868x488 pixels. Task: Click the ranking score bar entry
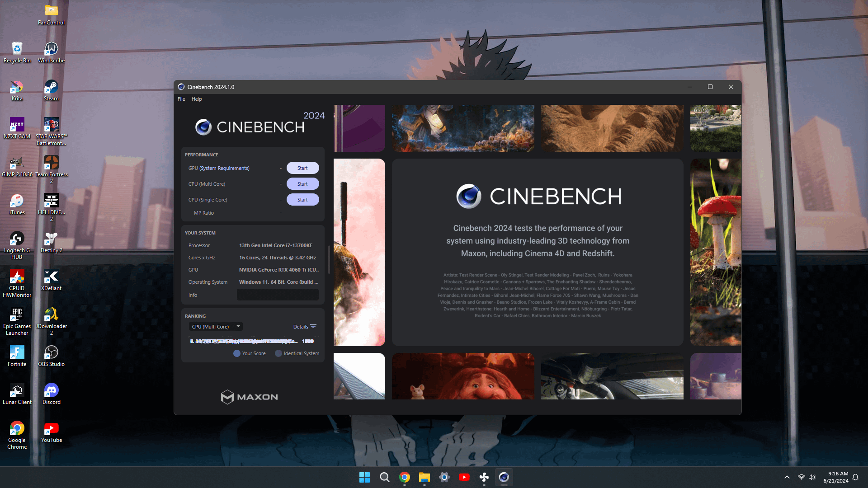click(x=252, y=341)
